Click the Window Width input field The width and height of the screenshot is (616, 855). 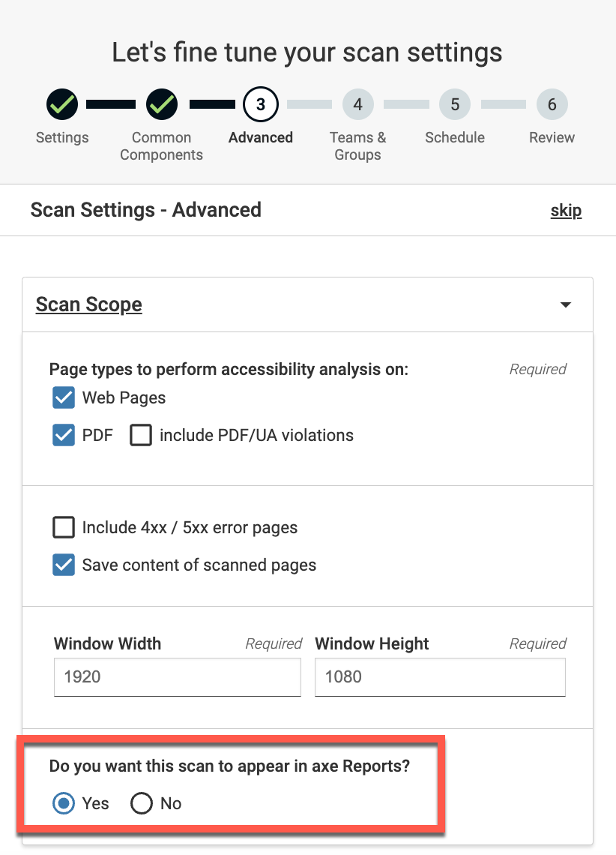point(177,677)
